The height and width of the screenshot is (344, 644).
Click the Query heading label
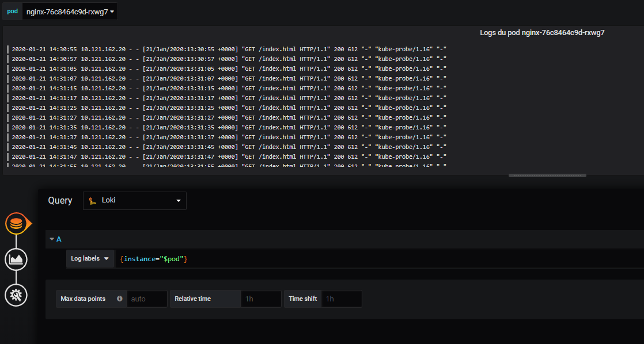(x=60, y=201)
